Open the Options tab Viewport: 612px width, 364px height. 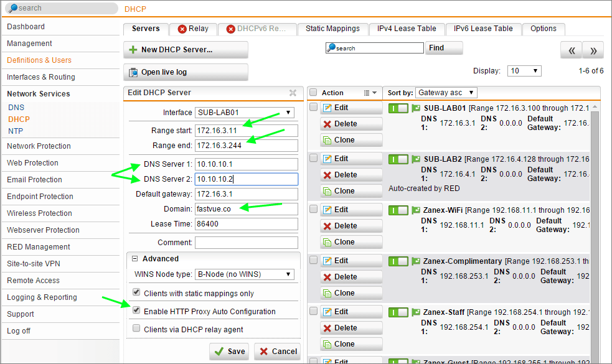(x=544, y=29)
